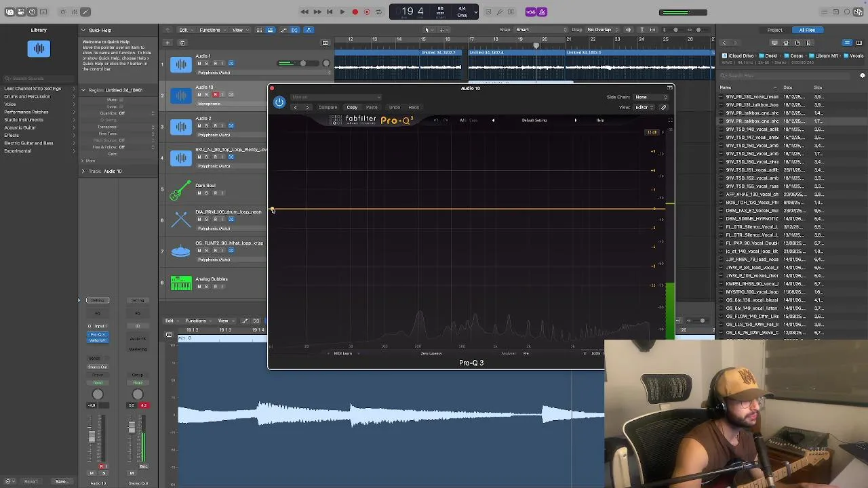
Task: Open the List Editors button
Action: click(x=825, y=12)
